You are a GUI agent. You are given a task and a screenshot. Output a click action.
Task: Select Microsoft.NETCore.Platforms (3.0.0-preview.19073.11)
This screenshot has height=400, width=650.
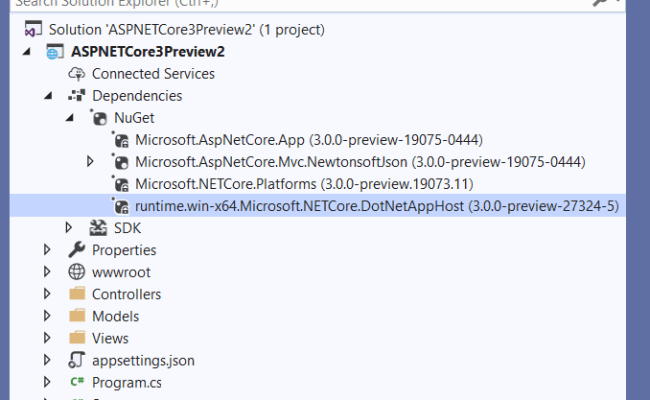pos(304,184)
